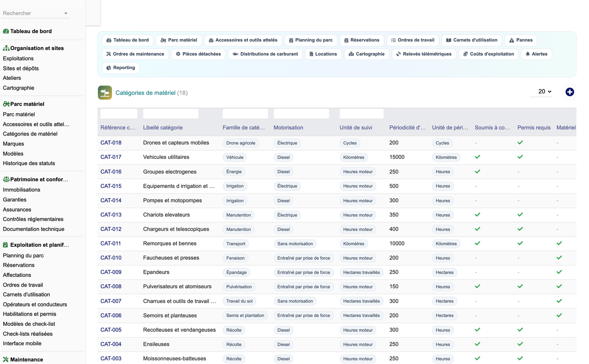Open the Distributions de carburant tab
589x364 pixels.
pos(265,54)
